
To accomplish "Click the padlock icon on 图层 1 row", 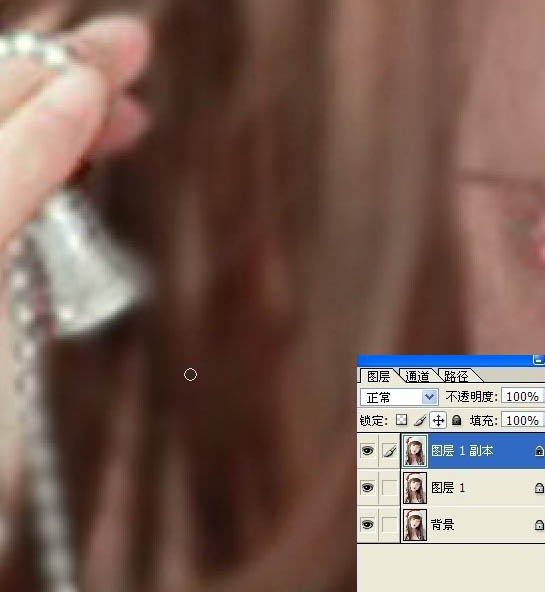I will click(539, 488).
